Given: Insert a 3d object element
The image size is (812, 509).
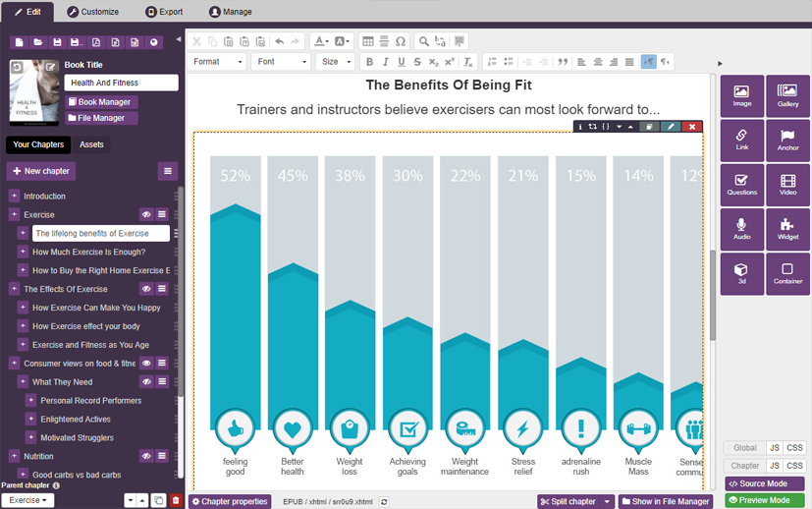Looking at the screenshot, I should coord(741,274).
